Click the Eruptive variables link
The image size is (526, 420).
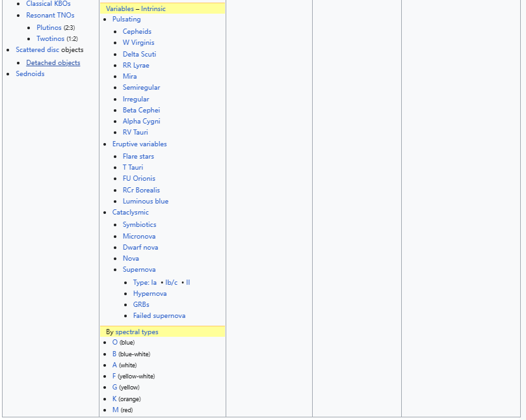click(139, 144)
